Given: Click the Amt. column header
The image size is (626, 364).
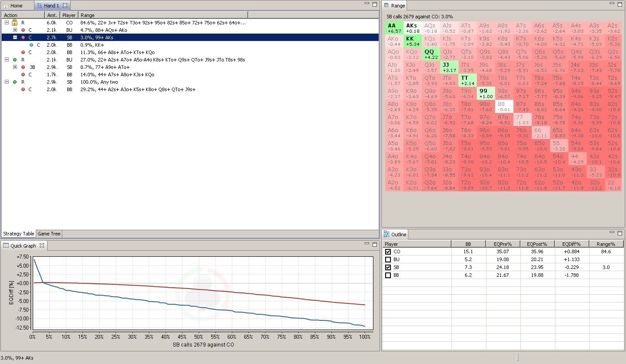Looking at the screenshot, I should tap(52, 15).
